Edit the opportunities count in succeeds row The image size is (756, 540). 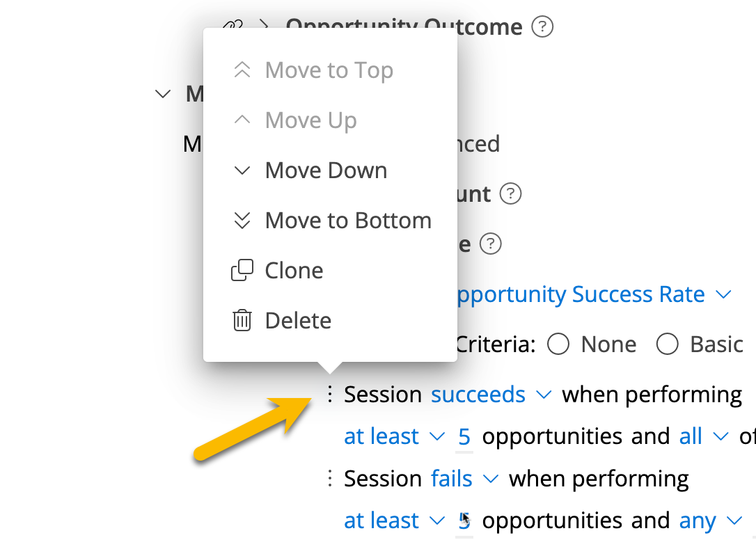pos(464,437)
